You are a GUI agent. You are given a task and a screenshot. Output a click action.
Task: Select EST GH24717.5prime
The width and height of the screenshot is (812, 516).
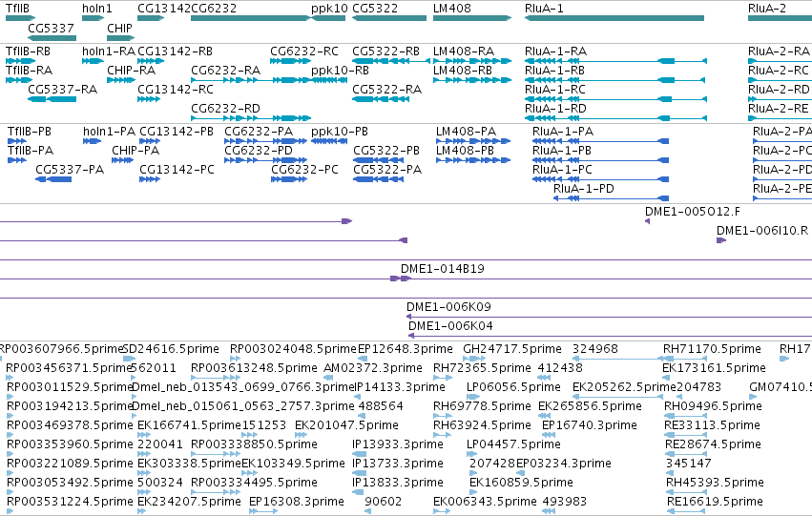(474, 359)
